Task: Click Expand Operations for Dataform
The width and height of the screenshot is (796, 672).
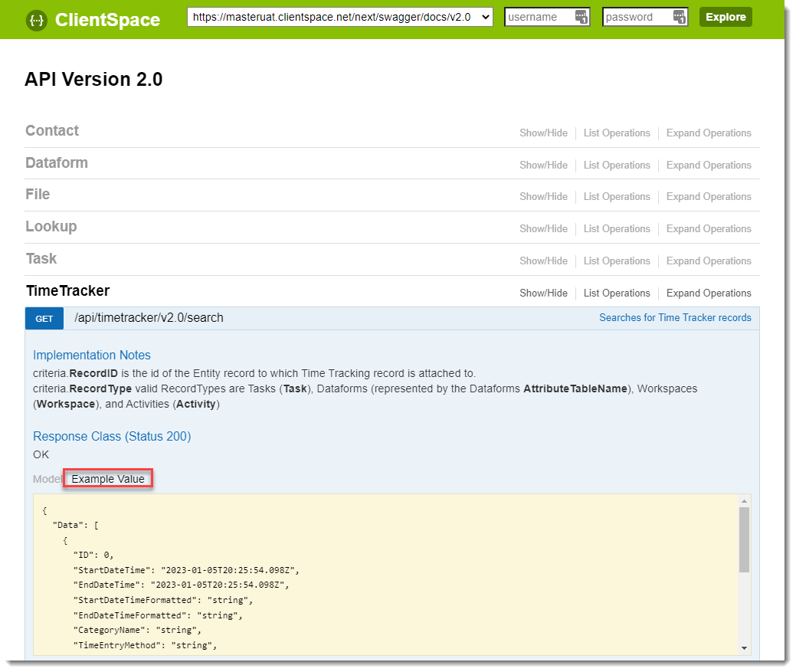Action: click(709, 166)
